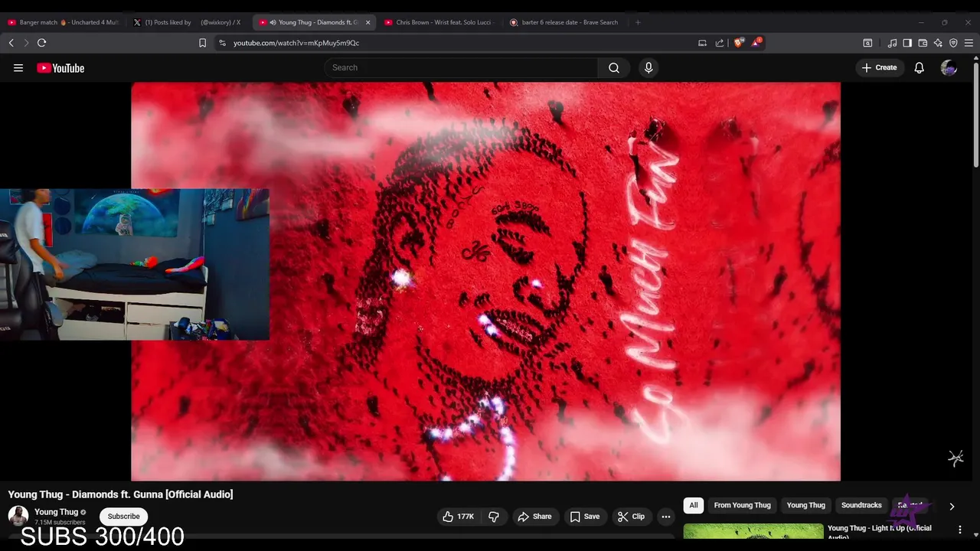This screenshot has width=980, height=551.
Task: Share this page using address bar share icon
Action: pos(720,43)
